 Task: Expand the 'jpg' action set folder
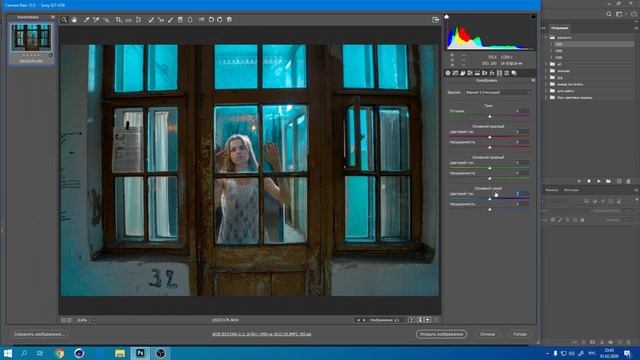click(546, 78)
